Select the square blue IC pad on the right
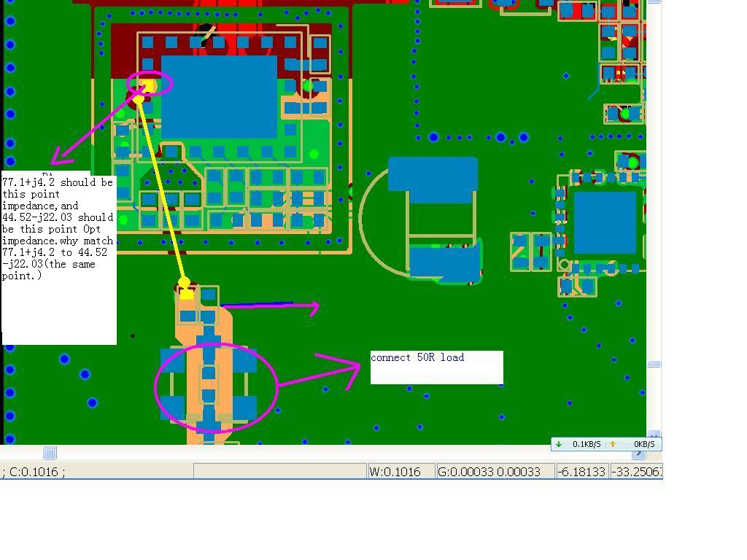Screen dimensions: 747x560 click(605, 222)
